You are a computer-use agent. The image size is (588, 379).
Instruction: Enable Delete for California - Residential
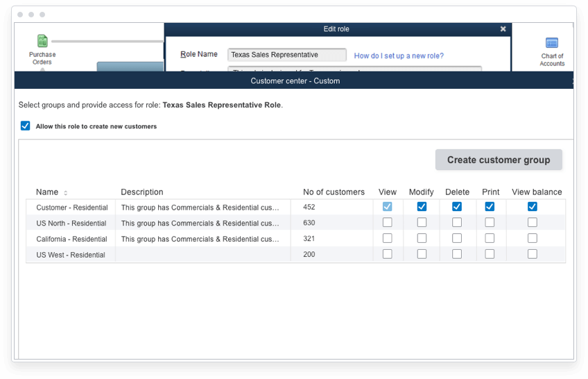click(457, 238)
